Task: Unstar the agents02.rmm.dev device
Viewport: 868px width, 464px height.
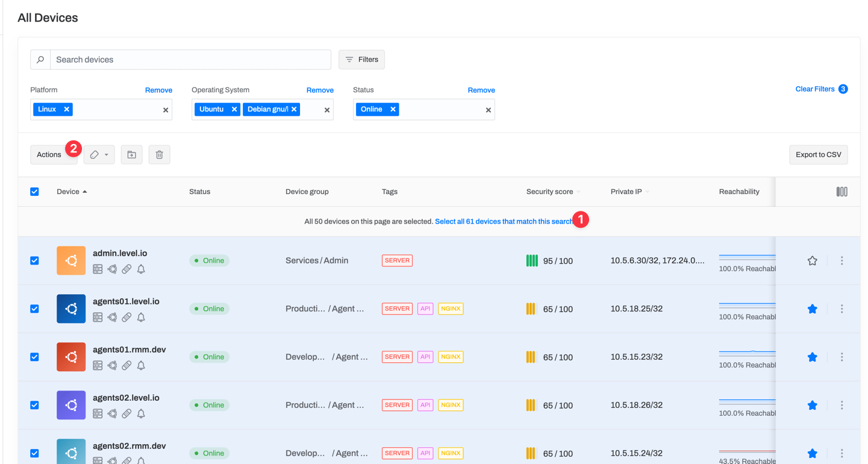Action: [x=812, y=453]
